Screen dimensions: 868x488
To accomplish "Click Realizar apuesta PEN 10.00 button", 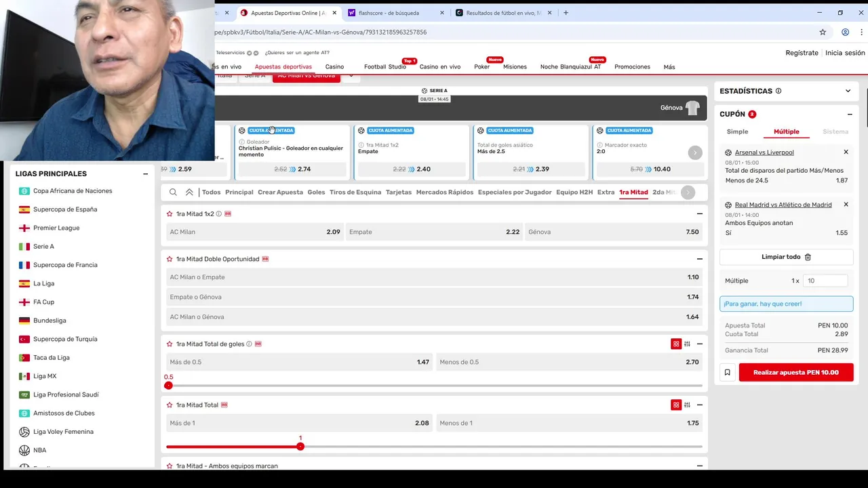I will coord(796,372).
